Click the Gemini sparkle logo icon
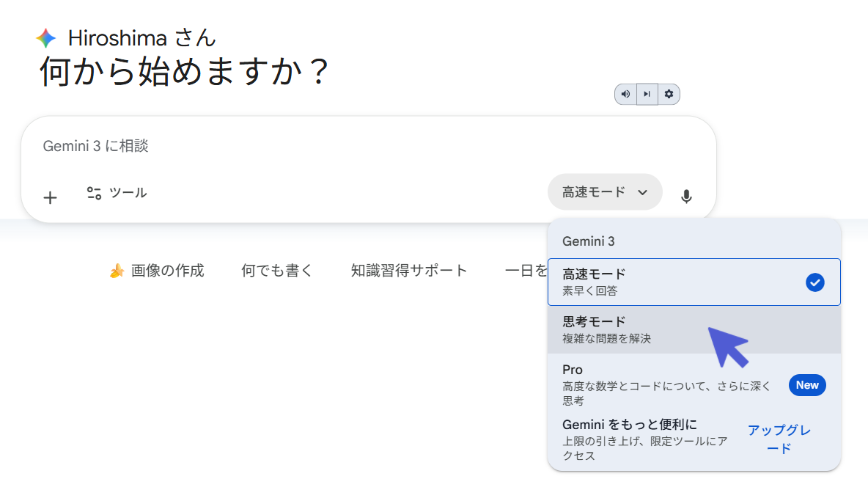 click(x=45, y=37)
